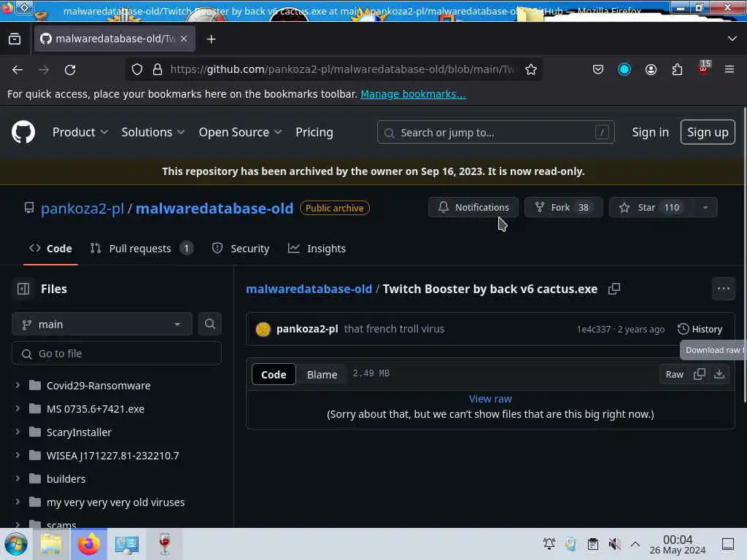This screenshot has height=560, width=747.
Task: Open the Pocket save icon
Action: 598,69
